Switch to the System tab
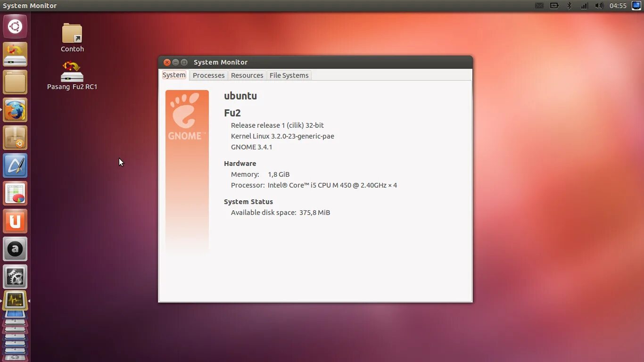 pyautogui.click(x=174, y=75)
